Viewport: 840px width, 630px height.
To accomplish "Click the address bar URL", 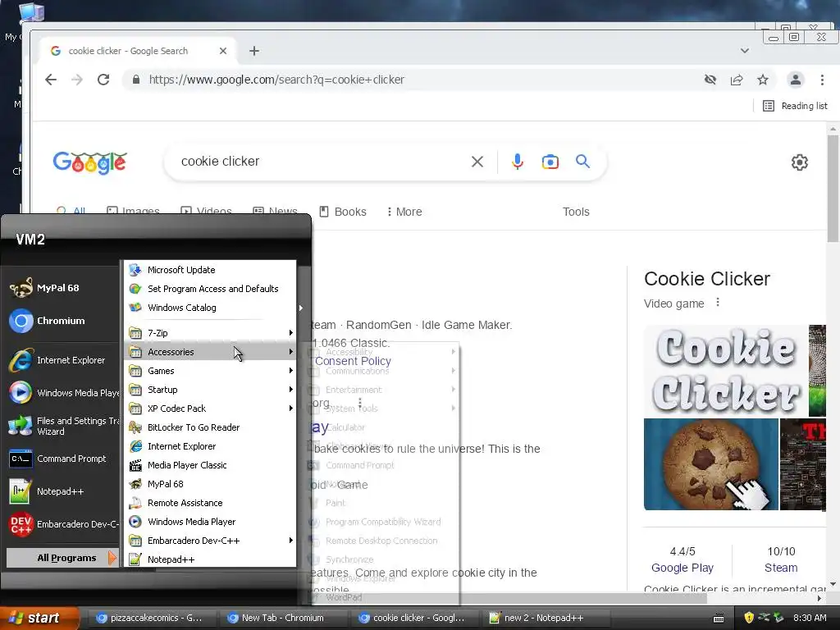I will pos(276,80).
